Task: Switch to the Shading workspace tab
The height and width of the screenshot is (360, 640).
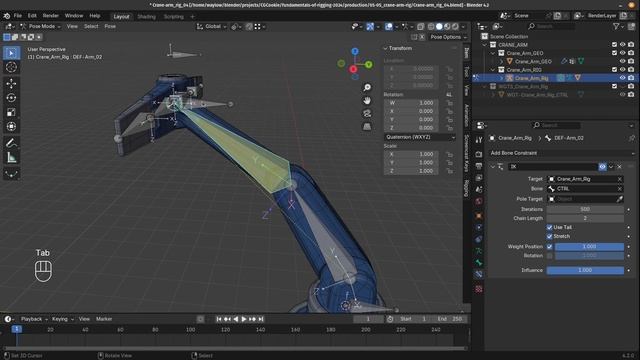Action: pyautogui.click(x=146, y=17)
